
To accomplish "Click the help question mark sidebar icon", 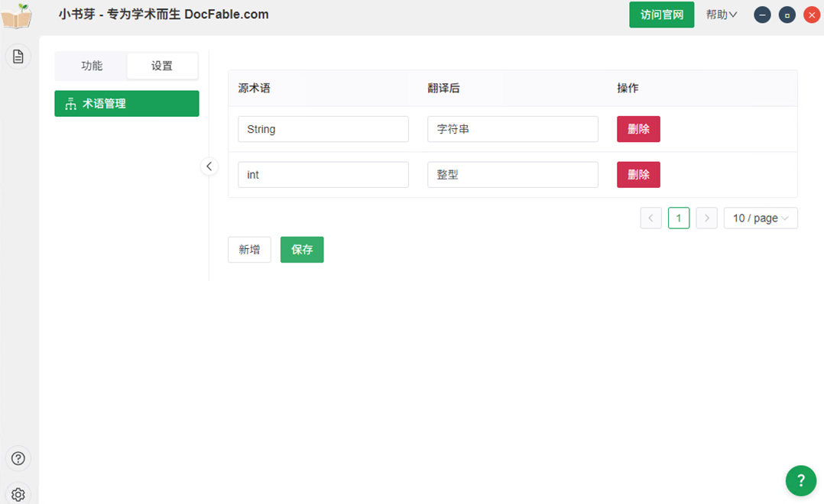I will tap(18, 458).
